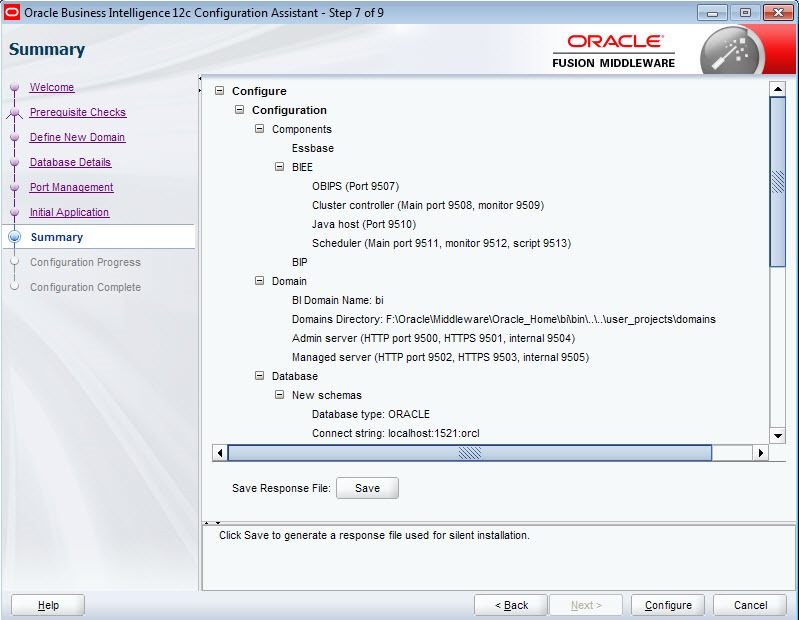
Task: Select the Managed server ports row
Action: coord(440,357)
